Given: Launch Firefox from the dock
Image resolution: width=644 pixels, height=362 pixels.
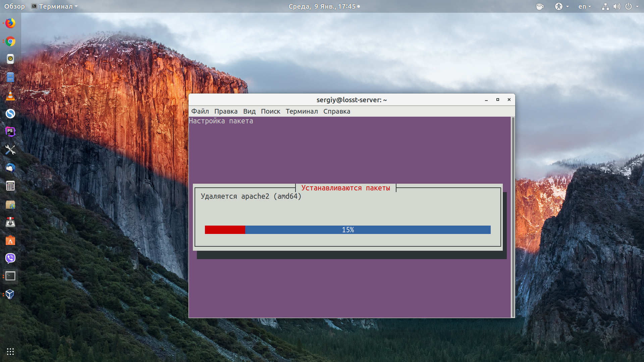Looking at the screenshot, I should click(10, 23).
